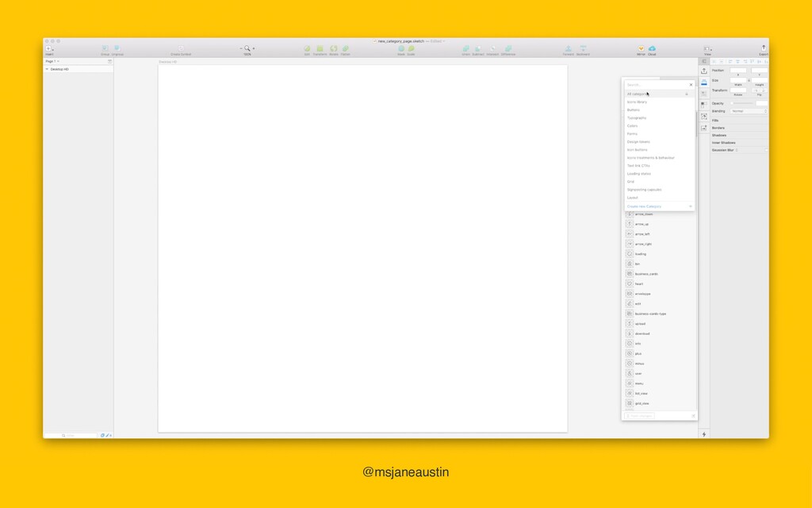The image size is (812, 508).
Task: Select the heart symbol row
Action: [659, 283]
